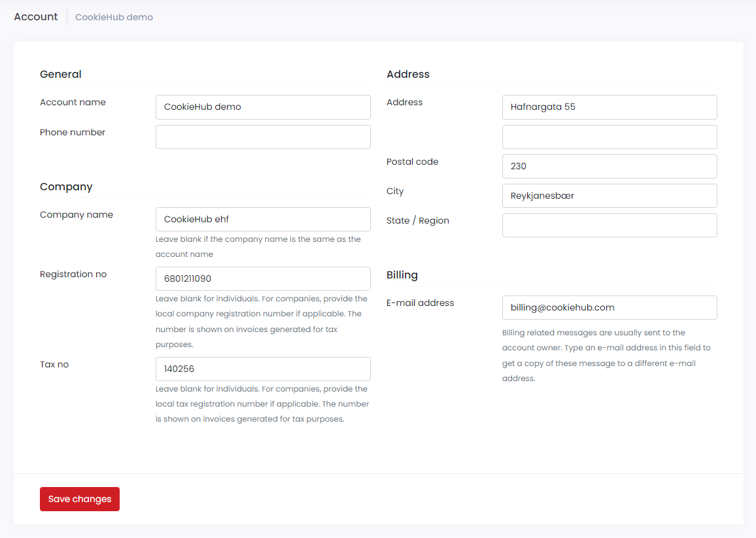Screen dimensions: 756x538
Task: Click the Address field containing Hafnargata 55
Action: [x=610, y=107]
